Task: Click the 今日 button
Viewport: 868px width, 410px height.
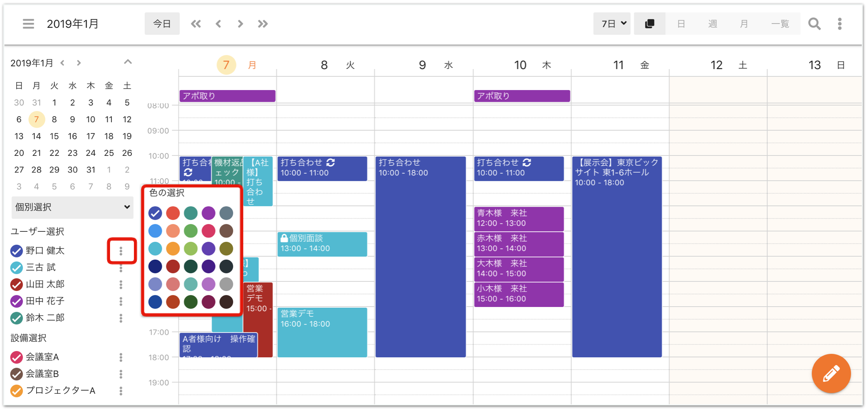Action: 162,24
